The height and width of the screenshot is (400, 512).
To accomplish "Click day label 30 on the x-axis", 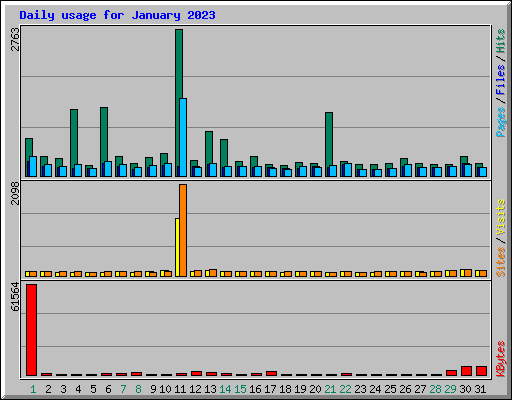I will 465,389.
